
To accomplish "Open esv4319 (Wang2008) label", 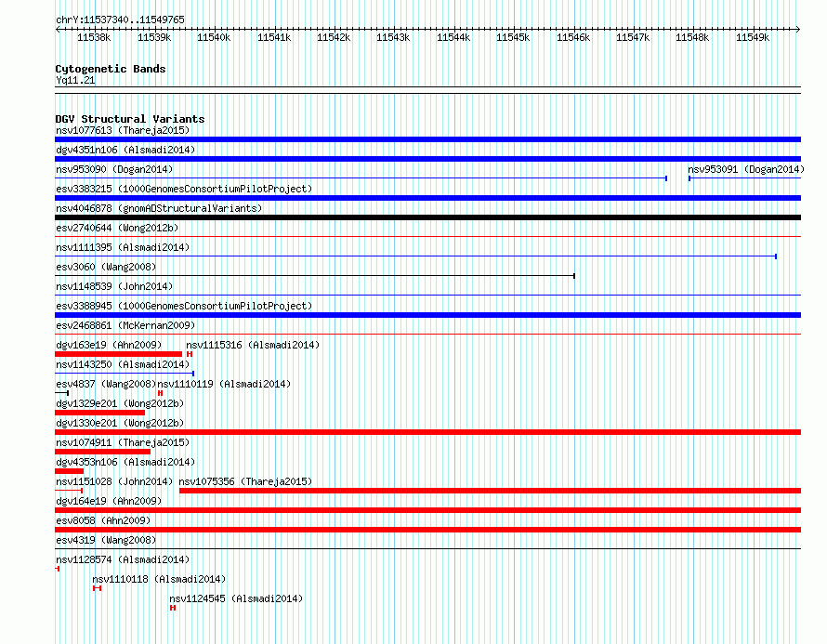I will point(106,540).
